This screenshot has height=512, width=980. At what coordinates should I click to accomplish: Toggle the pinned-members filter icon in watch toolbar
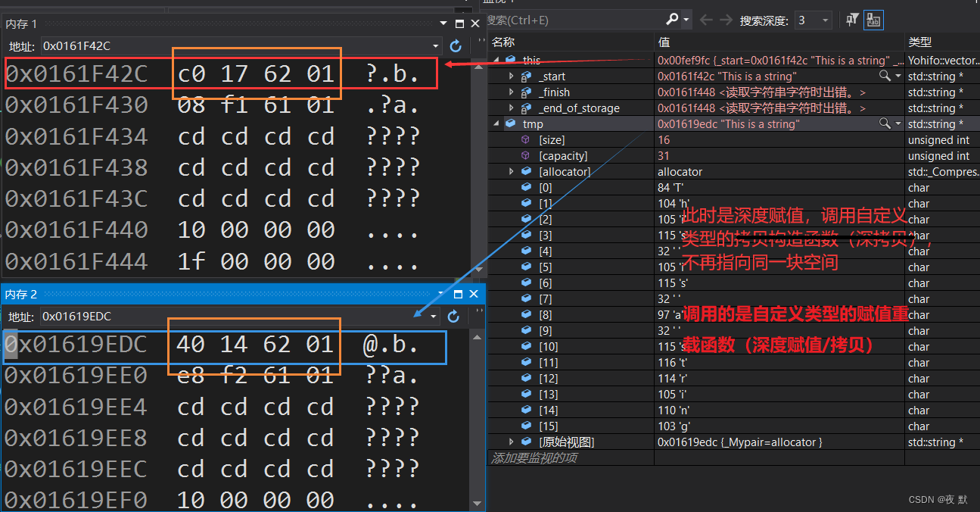click(x=852, y=20)
